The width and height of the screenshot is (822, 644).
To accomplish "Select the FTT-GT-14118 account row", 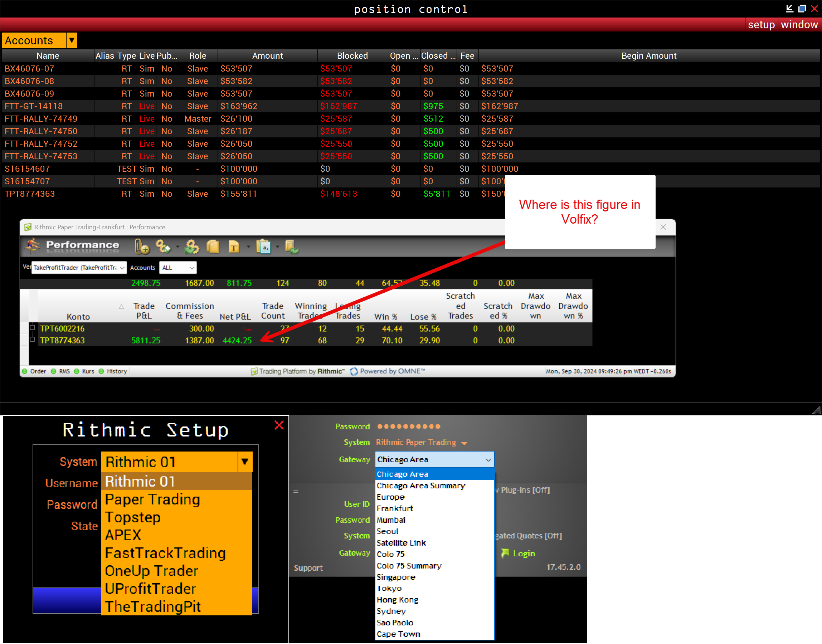I will 410,106.
